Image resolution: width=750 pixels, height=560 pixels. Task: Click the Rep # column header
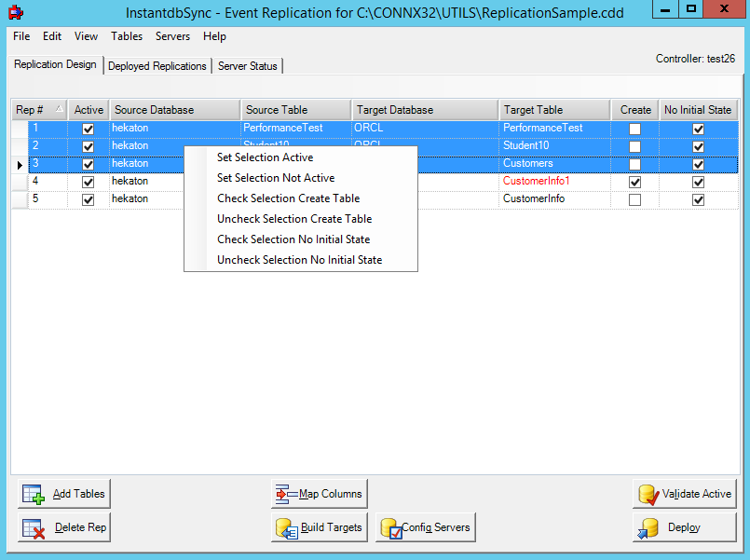coord(39,109)
